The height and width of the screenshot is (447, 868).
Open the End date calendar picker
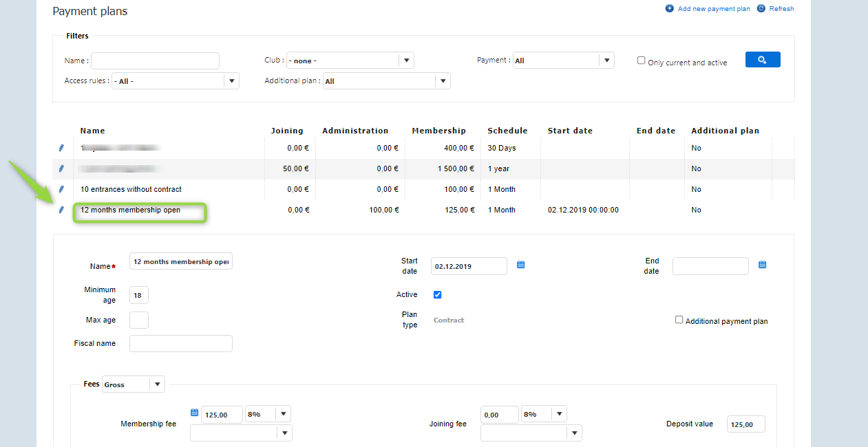[763, 265]
